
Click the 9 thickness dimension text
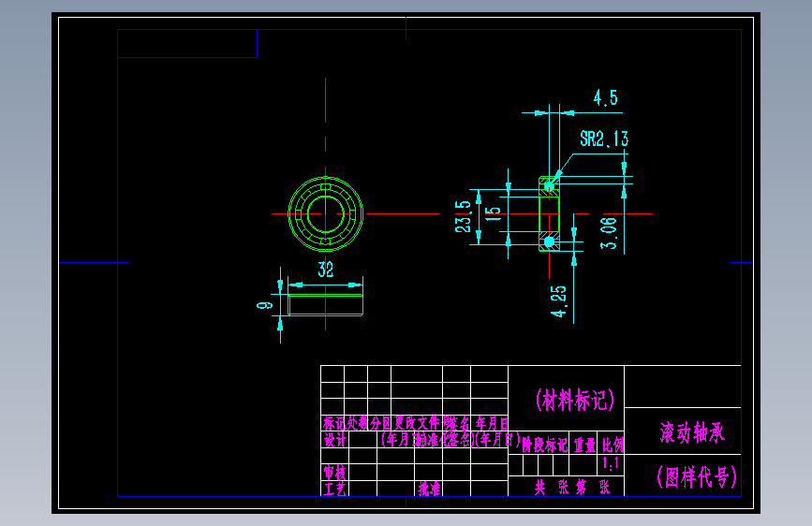point(265,305)
